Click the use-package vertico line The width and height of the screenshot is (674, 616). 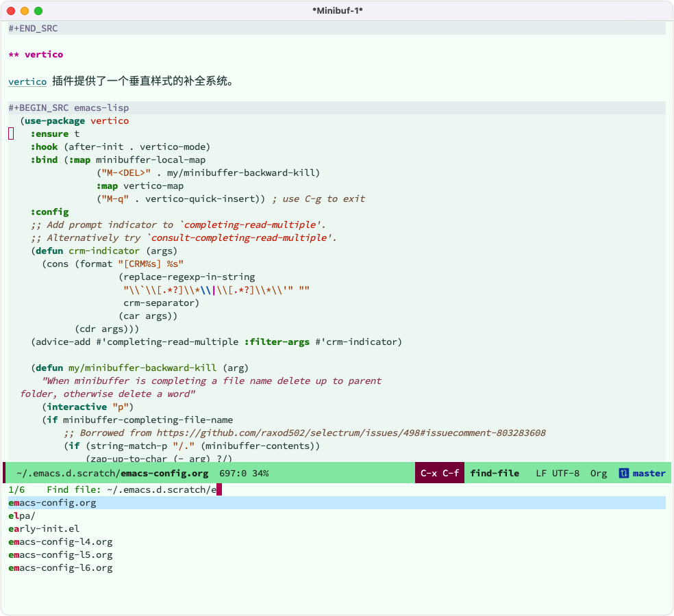[75, 121]
